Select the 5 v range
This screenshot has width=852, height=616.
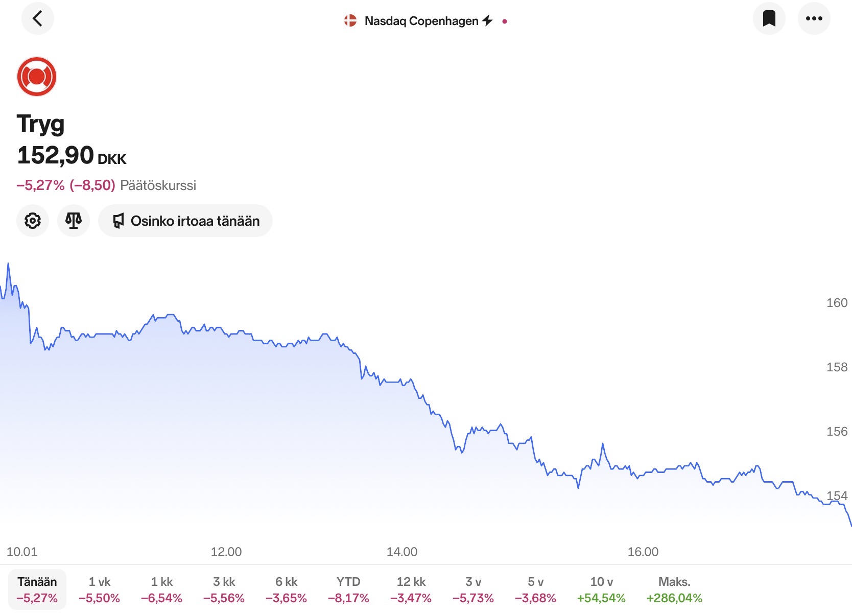pyautogui.click(x=535, y=589)
